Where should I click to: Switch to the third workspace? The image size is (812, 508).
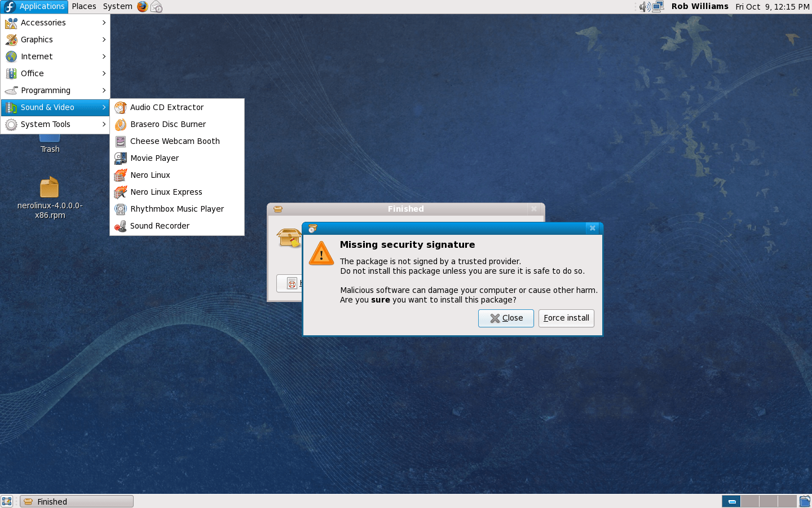769,501
